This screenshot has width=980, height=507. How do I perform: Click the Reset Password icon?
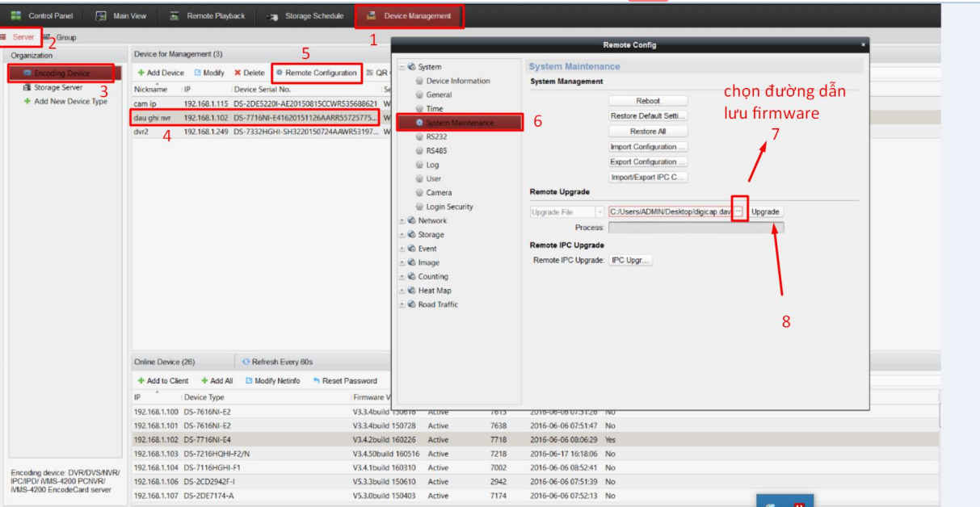(317, 381)
